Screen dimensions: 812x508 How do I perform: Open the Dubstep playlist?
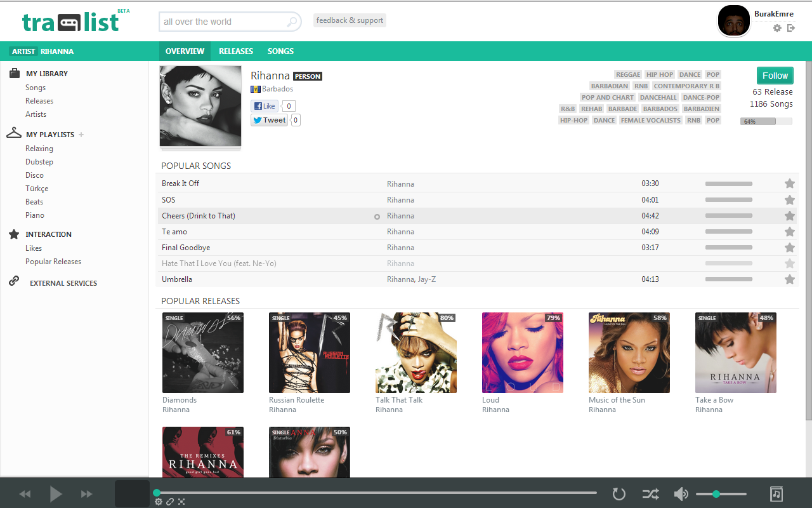click(x=39, y=162)
